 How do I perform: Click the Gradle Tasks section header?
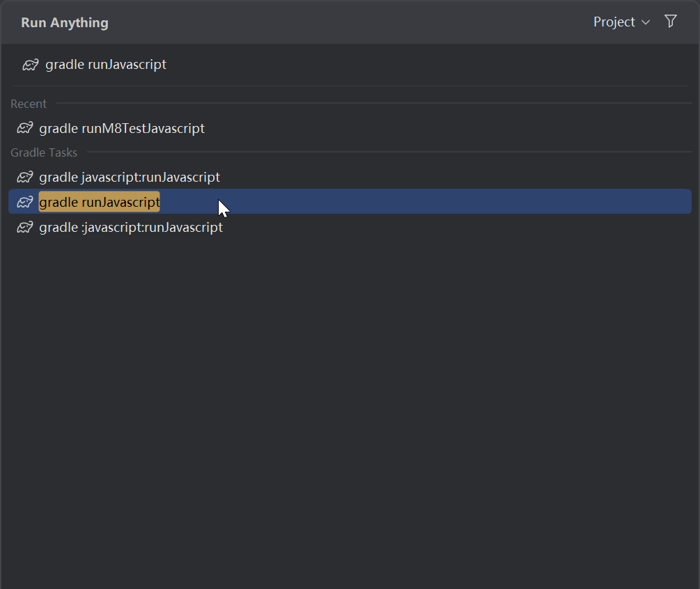pos(44,152)
